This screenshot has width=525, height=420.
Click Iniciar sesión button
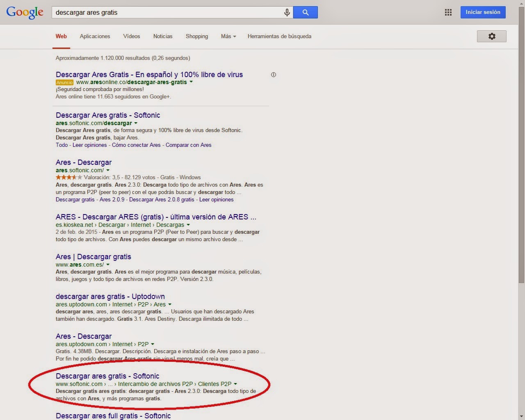(x=483, y=12)
